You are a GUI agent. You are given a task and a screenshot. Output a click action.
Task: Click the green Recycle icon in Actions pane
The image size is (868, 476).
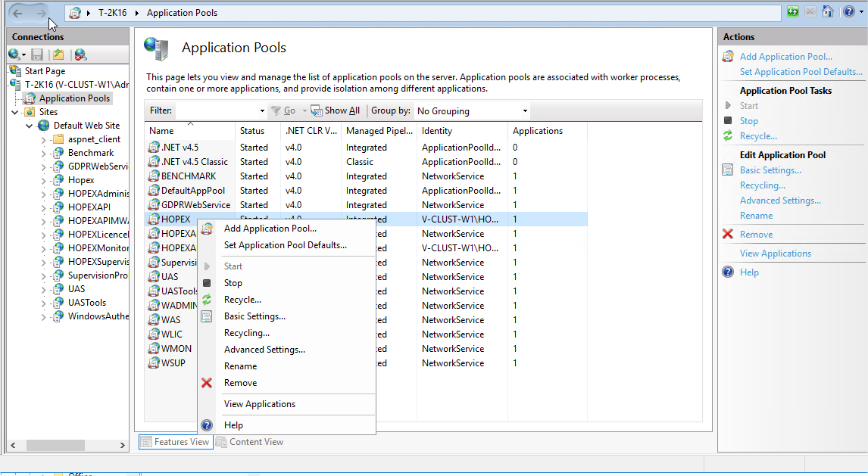coord(728,136)
